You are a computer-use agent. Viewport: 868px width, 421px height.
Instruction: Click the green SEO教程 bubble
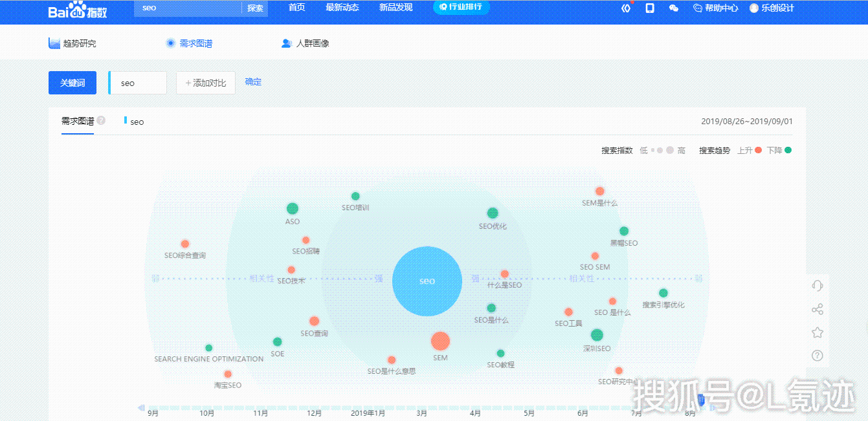(500, 353)
